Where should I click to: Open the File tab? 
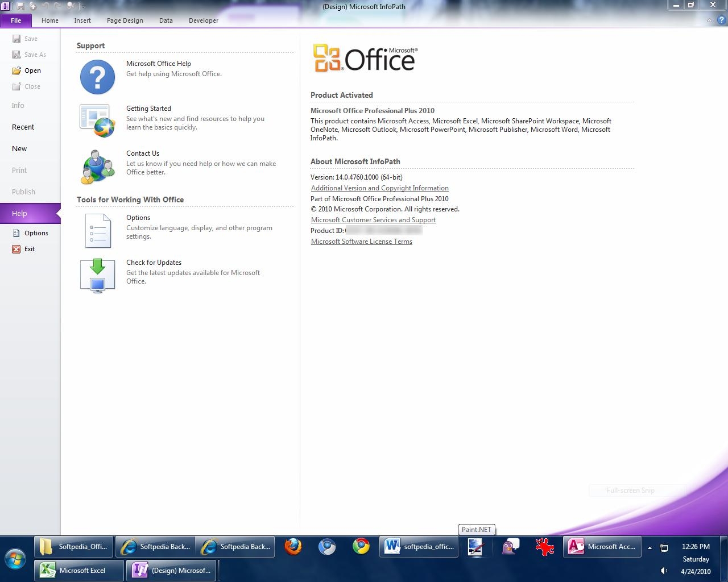(x=16, y=20)
